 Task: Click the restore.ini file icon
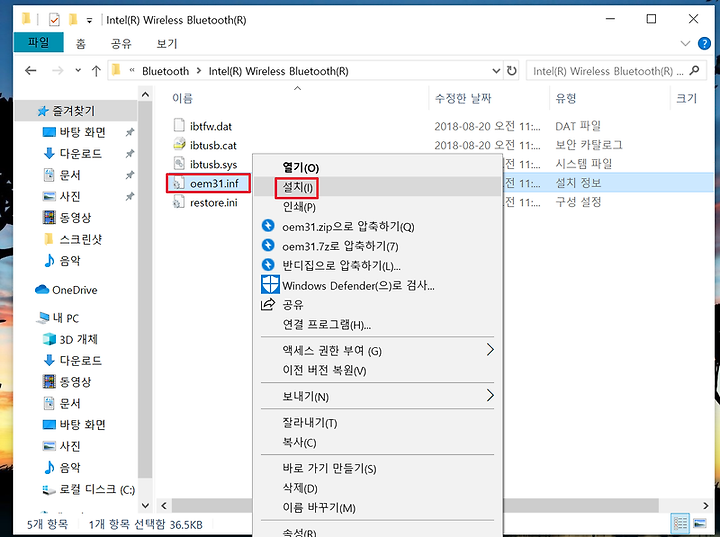pos(179,202)
